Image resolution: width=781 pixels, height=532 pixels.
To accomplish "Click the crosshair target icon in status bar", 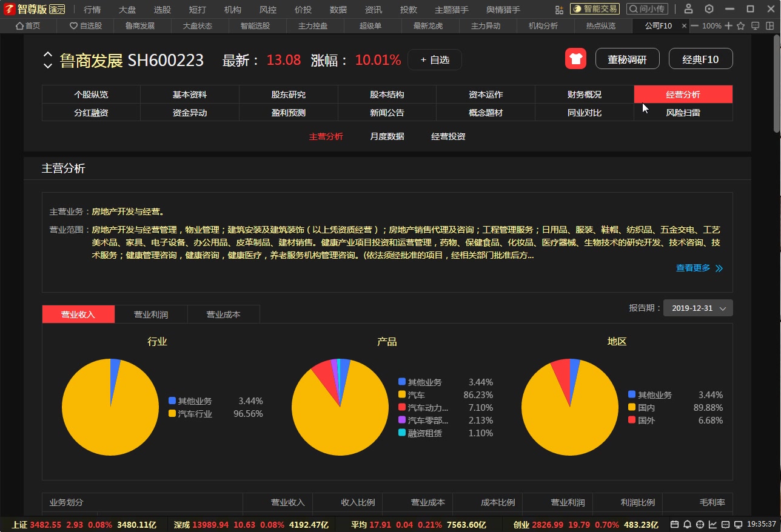I will pos(700,525).
